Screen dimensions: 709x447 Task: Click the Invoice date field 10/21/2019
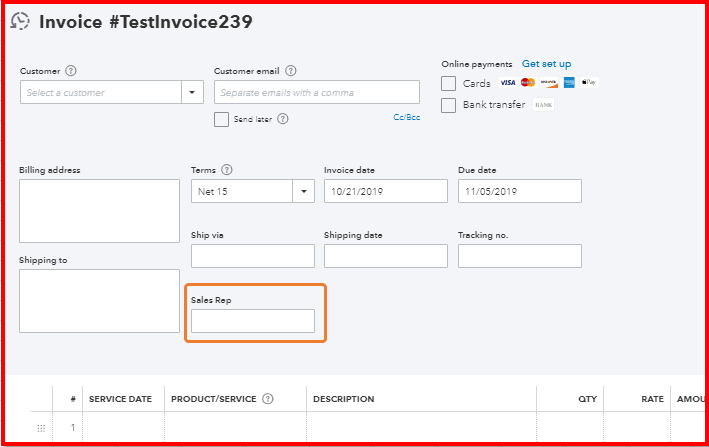pos(386,191)
